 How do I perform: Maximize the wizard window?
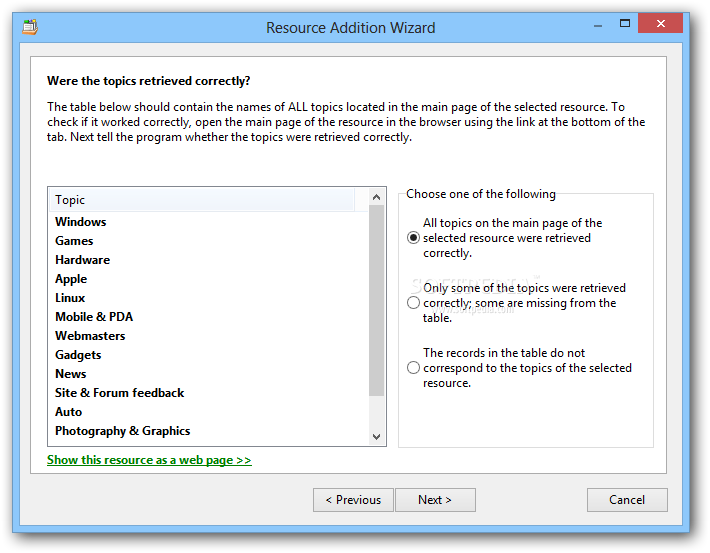pos(625,24)
